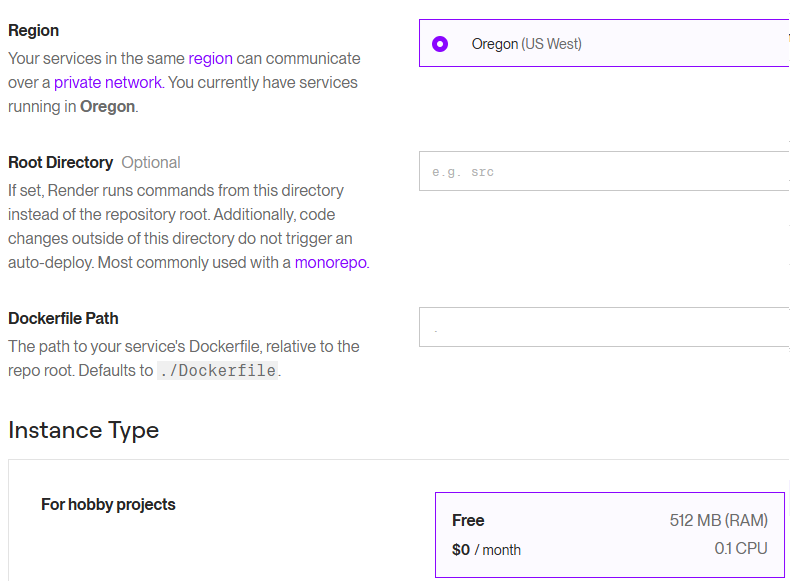Click the "Free" plan name
Viewport: 790px width, 581px height.
point(468,521)
